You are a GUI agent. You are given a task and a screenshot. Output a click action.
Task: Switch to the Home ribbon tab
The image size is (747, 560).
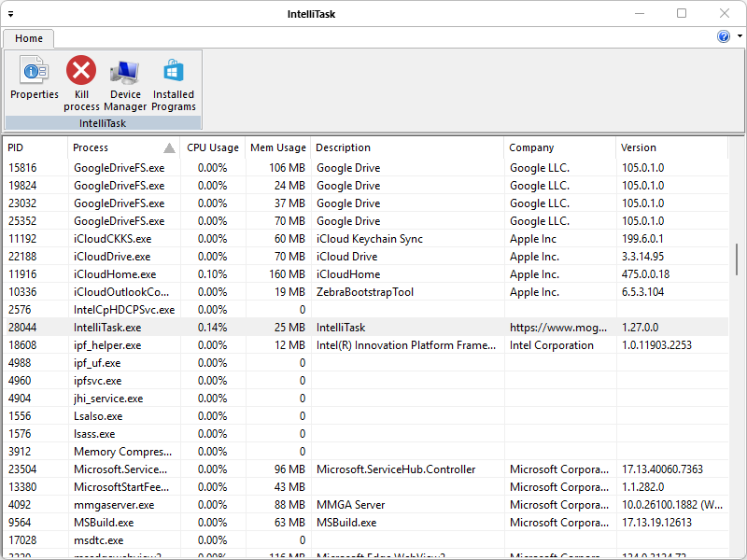point(29,38)
